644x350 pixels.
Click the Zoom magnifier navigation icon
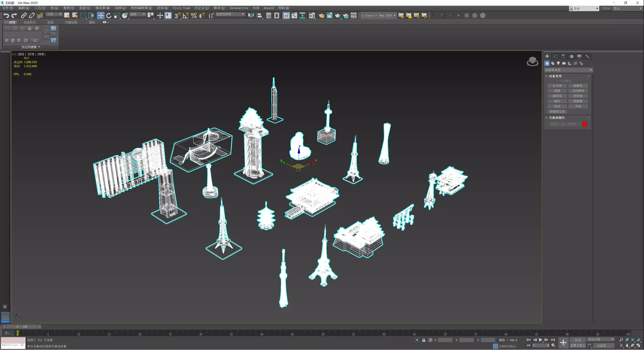coord(621,340)
